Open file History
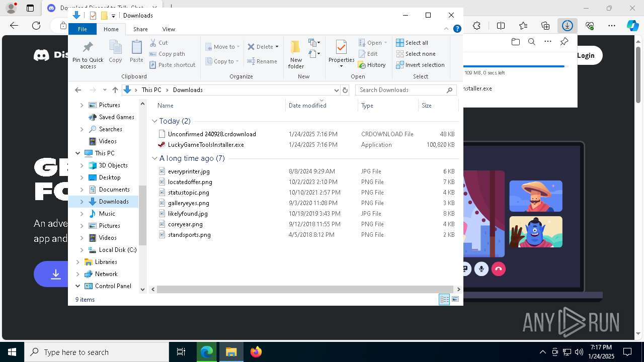The height and width of the screenshot is (362, 644). (372, 65)
